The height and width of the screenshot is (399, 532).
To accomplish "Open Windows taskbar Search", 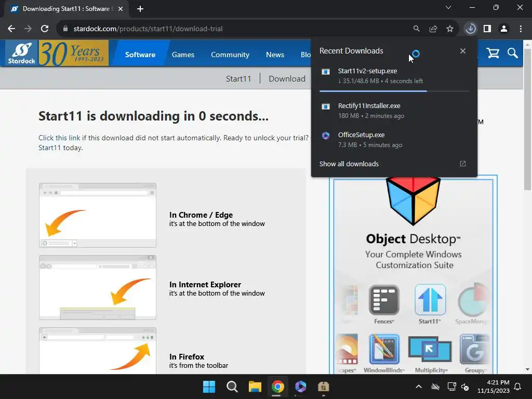I will [x=232, y=387].
